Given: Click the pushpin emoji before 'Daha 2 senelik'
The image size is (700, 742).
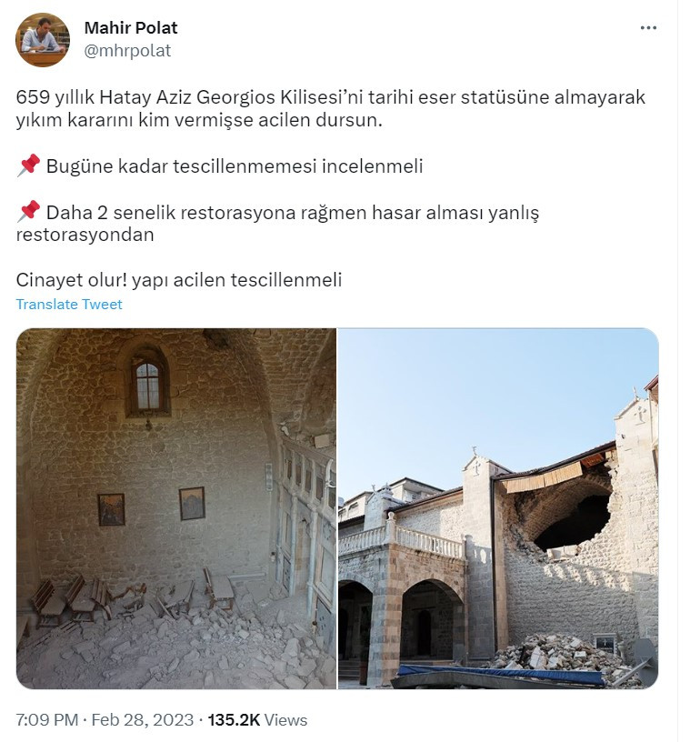Looking at the screenshot, I should pyautogui.click(x=28, y=212).
